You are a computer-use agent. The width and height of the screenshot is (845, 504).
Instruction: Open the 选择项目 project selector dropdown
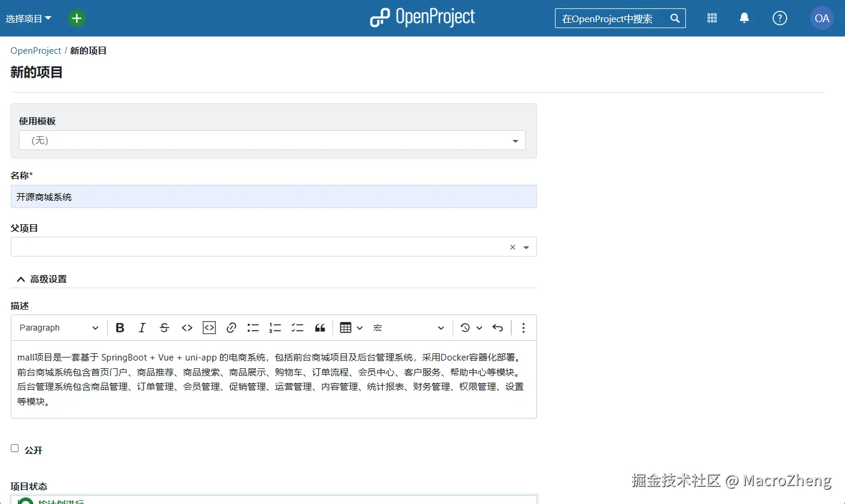click(x=29, y=19)
